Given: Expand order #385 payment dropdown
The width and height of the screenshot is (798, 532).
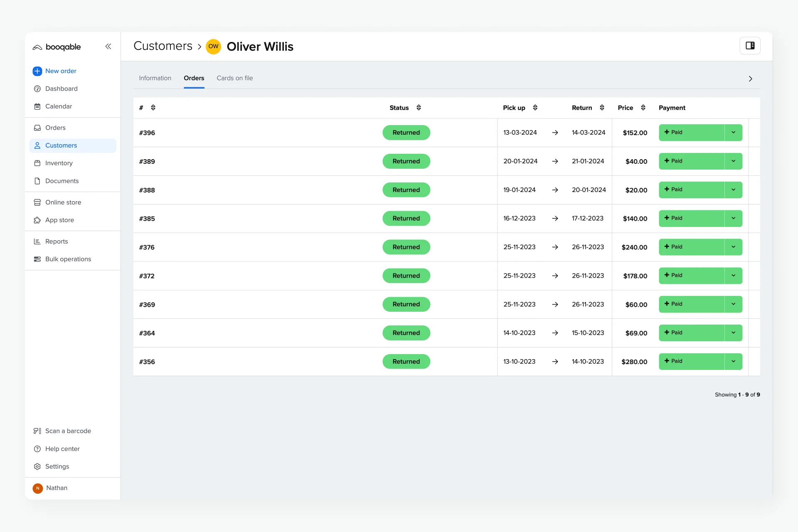Looking at the screenshot, I should point(733,218).
